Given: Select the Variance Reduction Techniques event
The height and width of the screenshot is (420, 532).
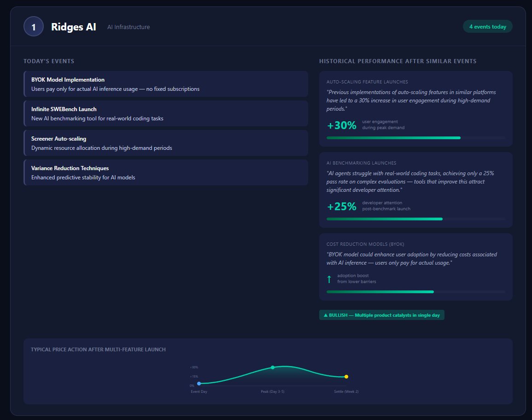Looking at the screenshot, I should (166, 173).
